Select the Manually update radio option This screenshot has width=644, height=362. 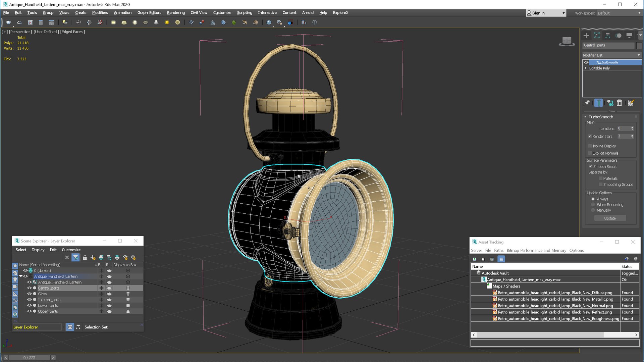pyautogui.click(x=593, y=210)
